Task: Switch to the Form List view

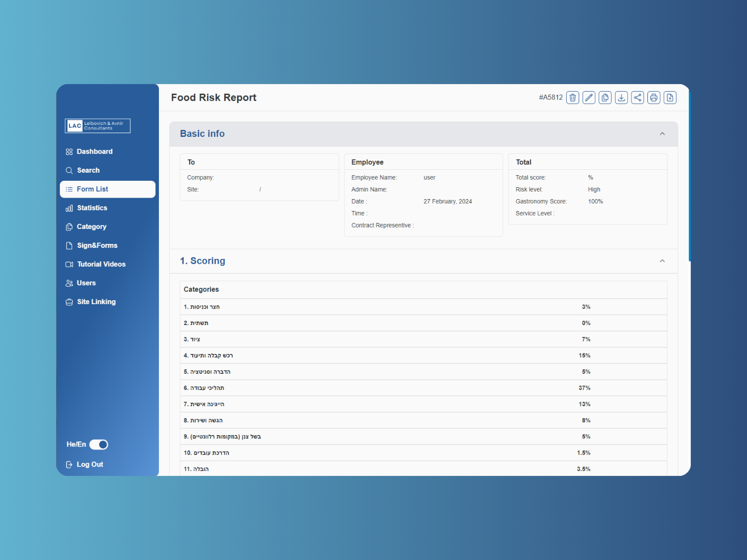Action: (x=93, y=189)
